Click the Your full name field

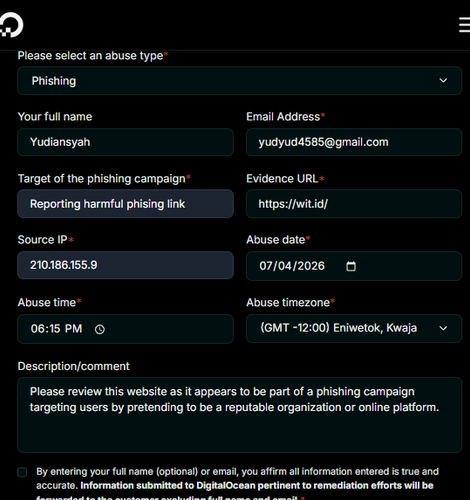coord(125,142)
